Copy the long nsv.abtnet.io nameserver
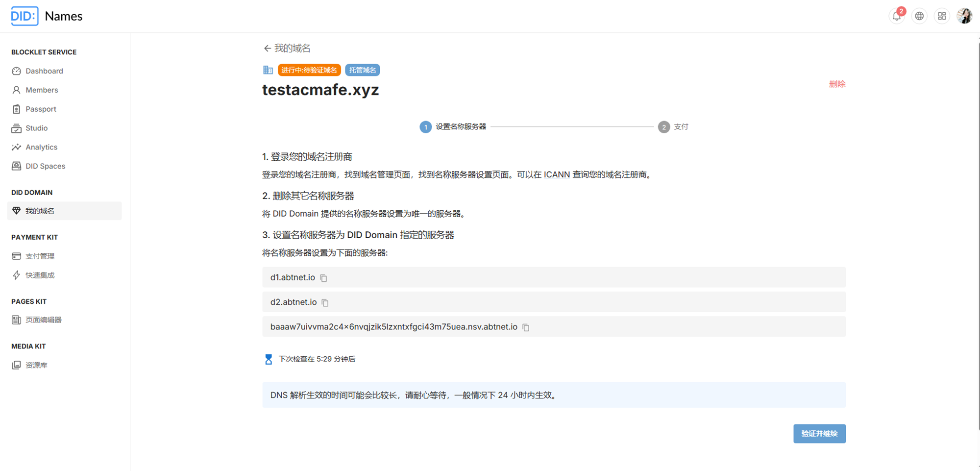This screenshot has height=471, width=980. (526, 327)
